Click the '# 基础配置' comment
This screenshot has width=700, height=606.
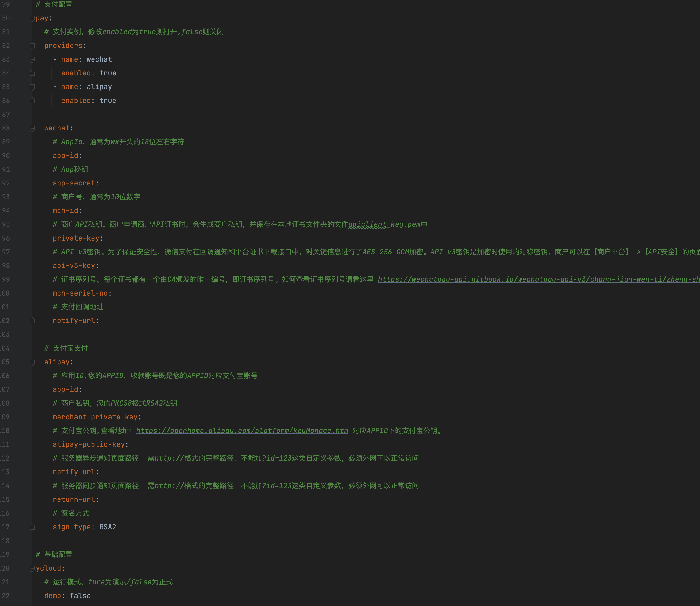pos(54,555)
